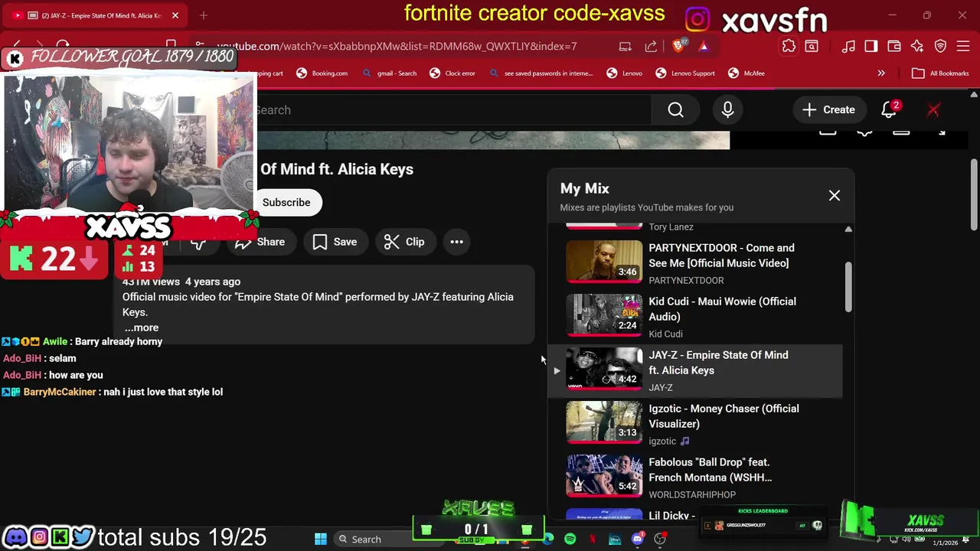Select Fabolous "Ball Drop" playlist title
980x551 pixels.
pos(710,470)
